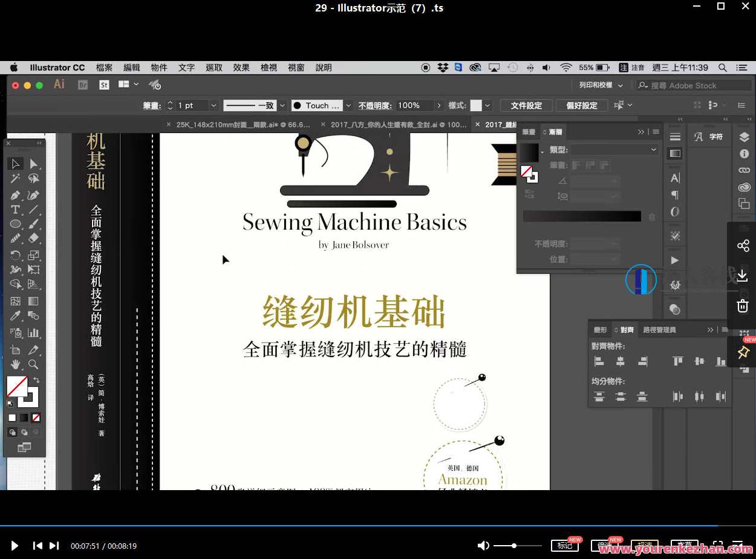The width and height of the screenshot is (756, 559).
Task: Click the horizontal-align-left icon in the 對齊 panel
Action: 599,361
